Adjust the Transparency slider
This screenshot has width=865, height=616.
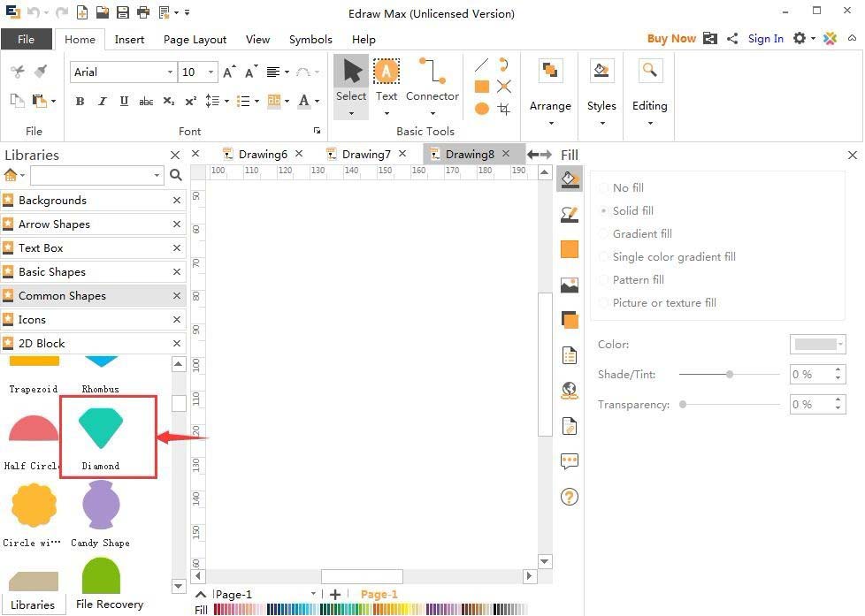click(730, 404)
